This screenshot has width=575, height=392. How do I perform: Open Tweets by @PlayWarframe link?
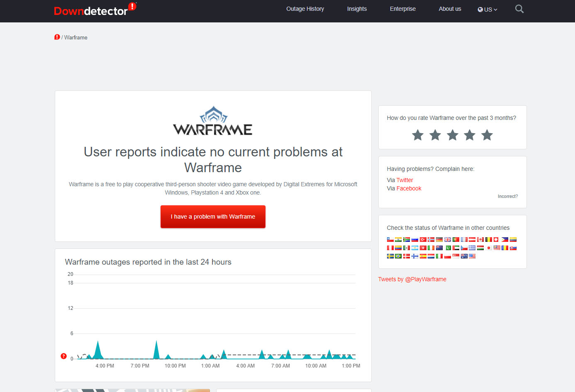pyautogui.click(x=412, y=279)
